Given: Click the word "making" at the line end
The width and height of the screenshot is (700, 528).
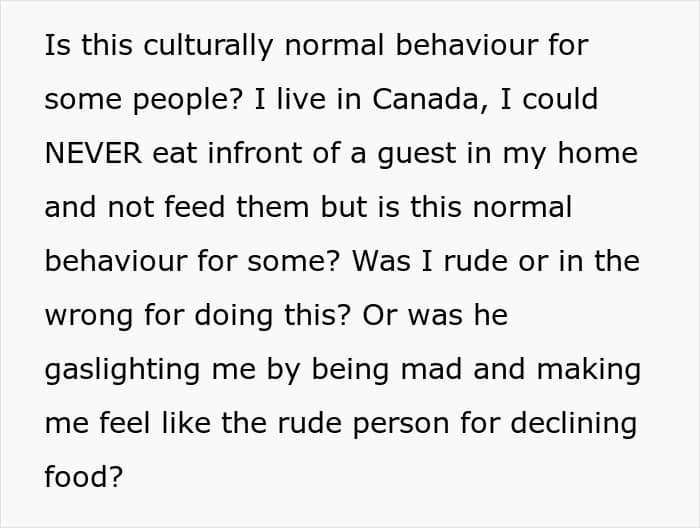Looking at the screenshot, I should [589, 370].
